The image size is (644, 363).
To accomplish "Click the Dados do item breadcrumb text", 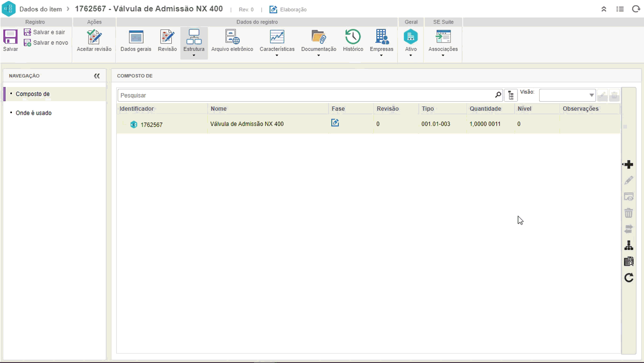I will pos(41,9).
